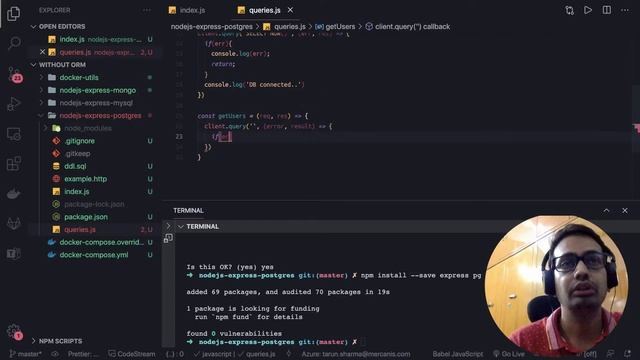640x360 pixels.
Task: Open editor More Actions ellipsis
Action: click(x=625, y=10)
